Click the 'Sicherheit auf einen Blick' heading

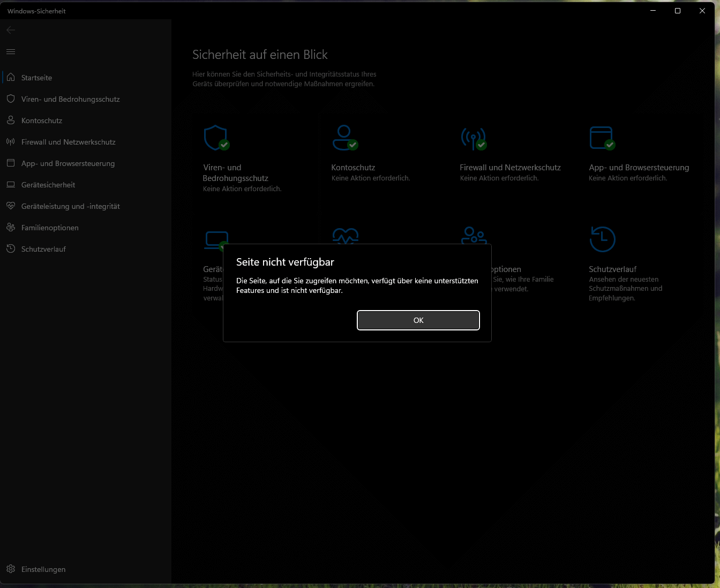click(260, 55)
